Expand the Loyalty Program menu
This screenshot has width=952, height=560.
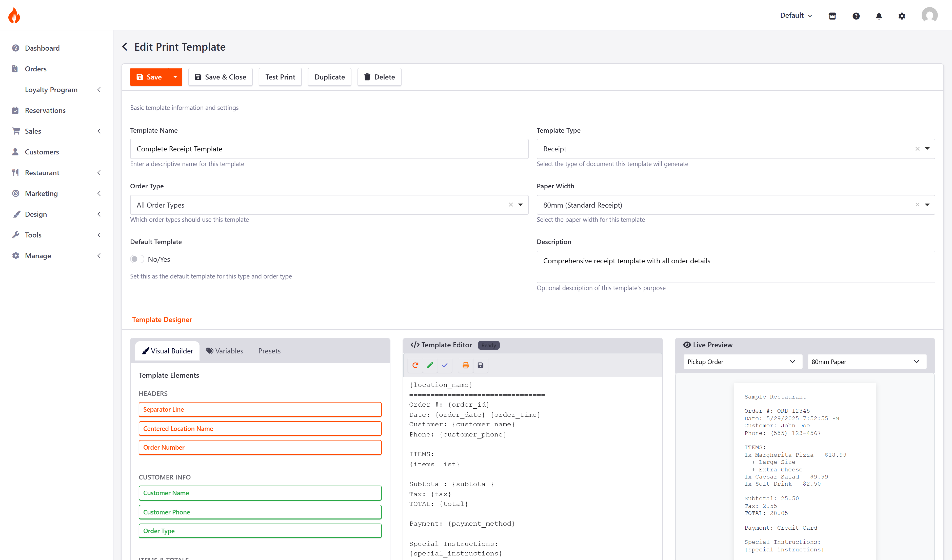coord(57,90)
